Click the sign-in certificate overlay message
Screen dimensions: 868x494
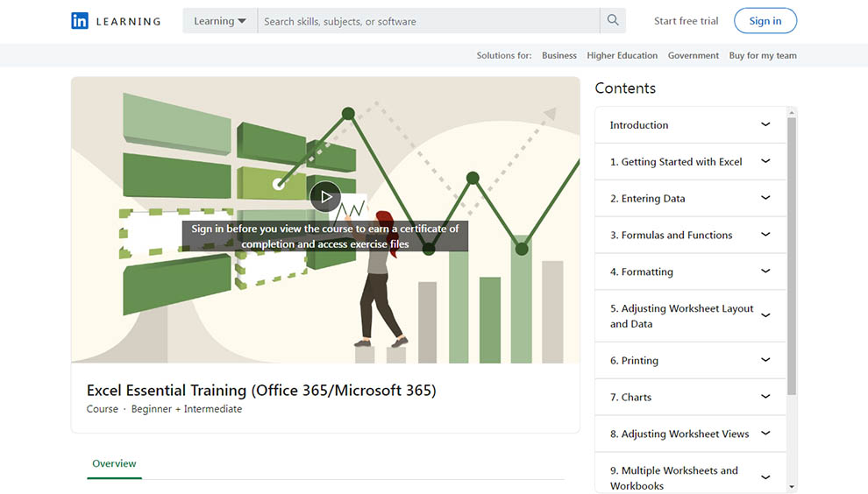click(325, 236)
